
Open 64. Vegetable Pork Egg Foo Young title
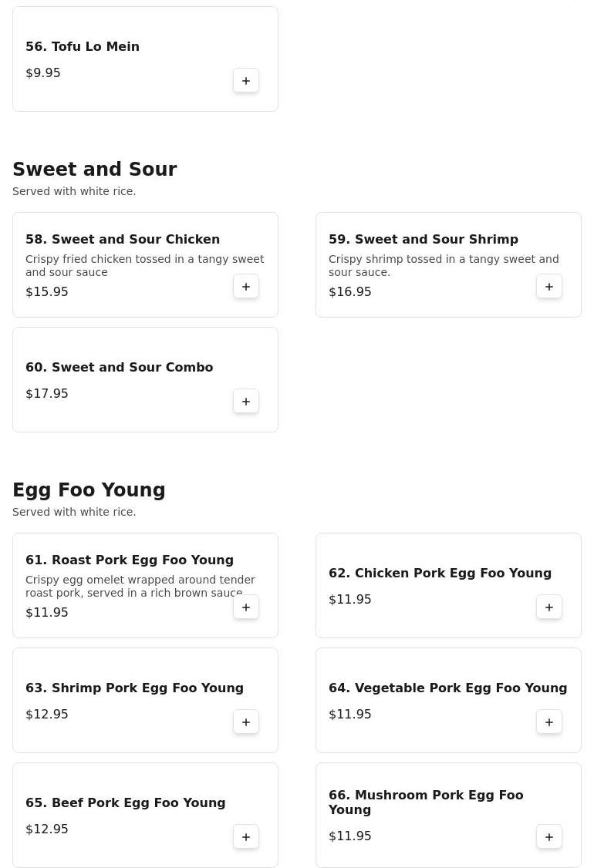point(447,688)
